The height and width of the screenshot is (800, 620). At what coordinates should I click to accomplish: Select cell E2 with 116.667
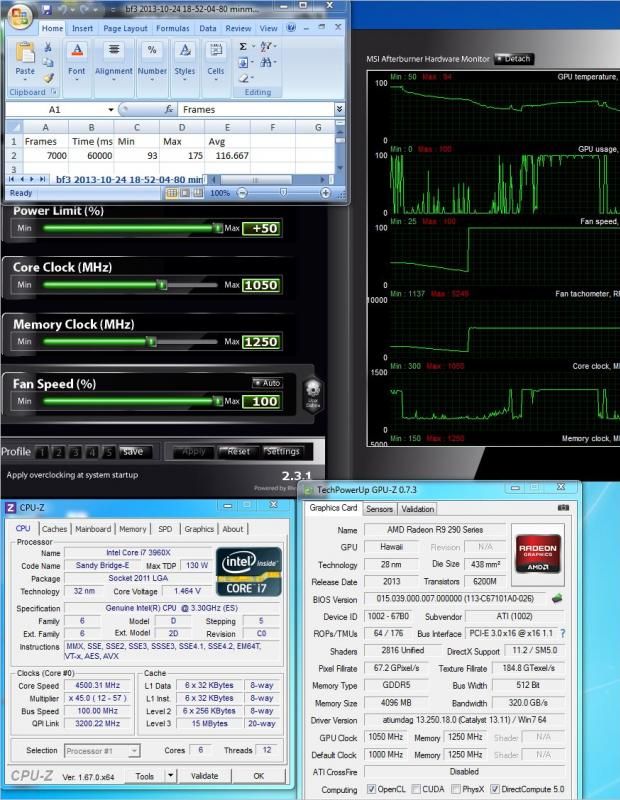[227, 156]
